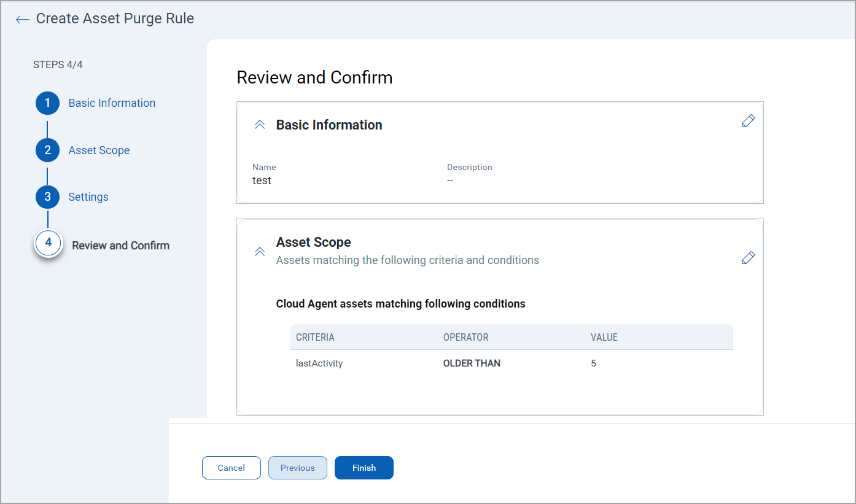Edit Asset Scope using the pencil icon
The image size is (856, 504).
(748, 258)
